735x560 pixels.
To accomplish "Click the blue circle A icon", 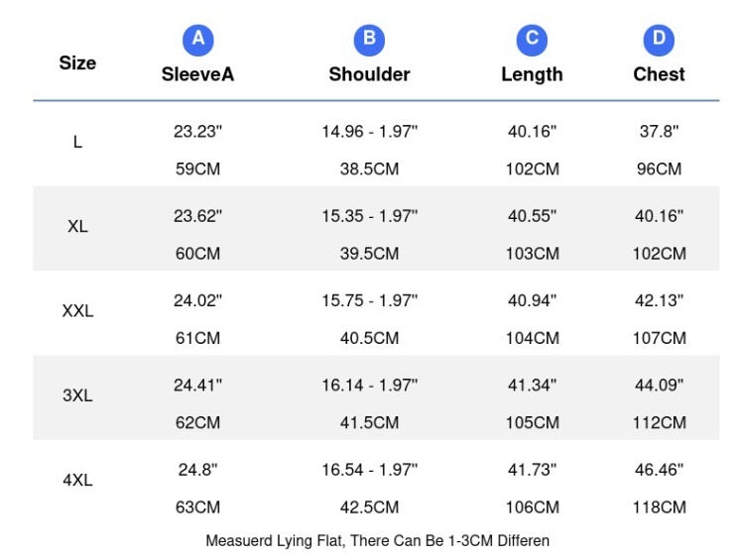I will tap(197, 40).
